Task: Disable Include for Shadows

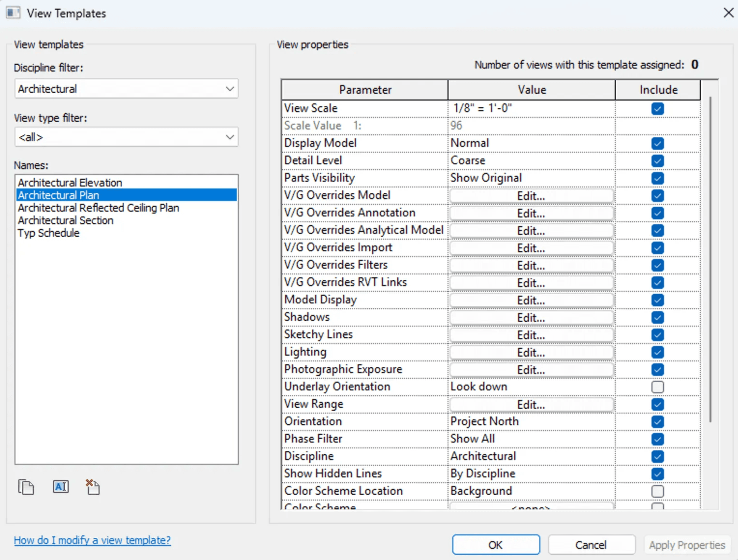Action: click(x=657, y=317)
